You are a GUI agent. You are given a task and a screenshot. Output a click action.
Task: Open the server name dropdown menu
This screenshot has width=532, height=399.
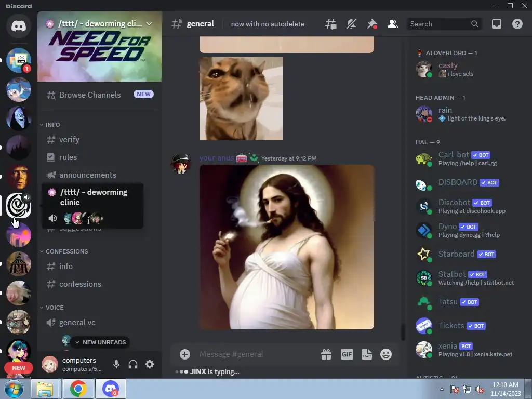(x=100, y=24)
